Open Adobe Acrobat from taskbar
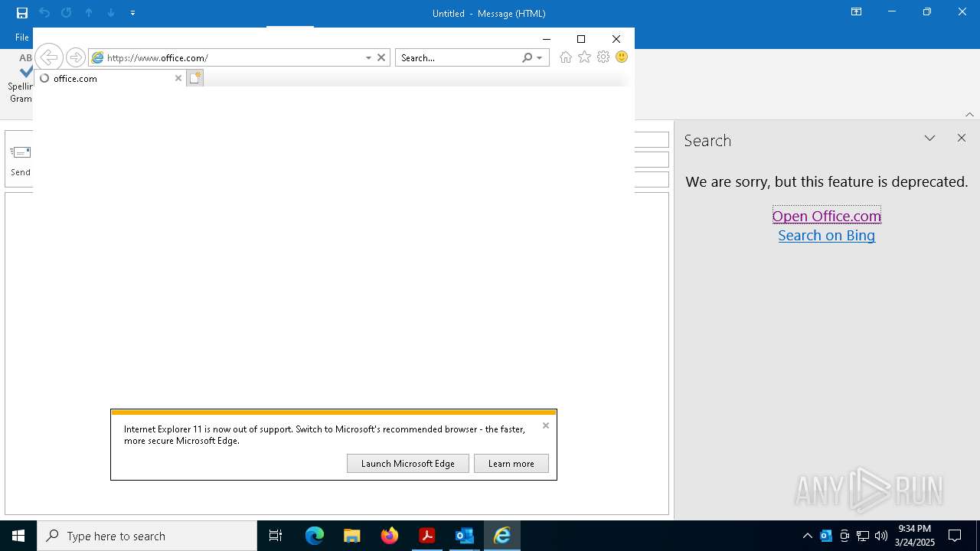Image resolution: width=980 pixels, height=551 pixels. [427, 536]
